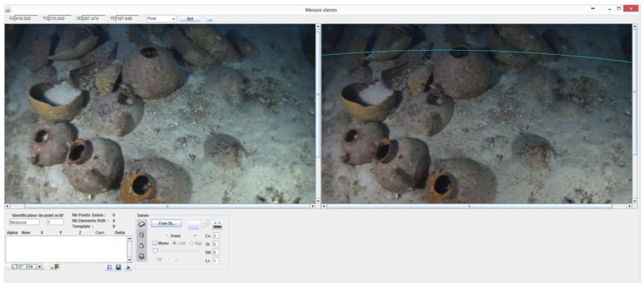The height and width of the screenshot is (288, 644).
Task: Select the cone shape tool
Action: [x=142, y=246]
